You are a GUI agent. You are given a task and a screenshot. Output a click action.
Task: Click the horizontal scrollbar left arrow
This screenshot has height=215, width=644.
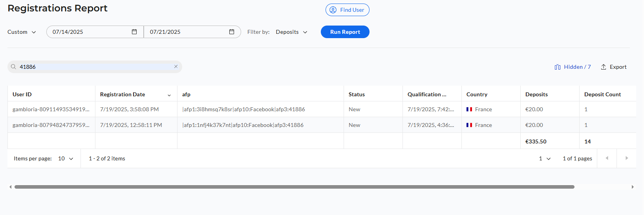pyautogui.click(x=10, y=187)
